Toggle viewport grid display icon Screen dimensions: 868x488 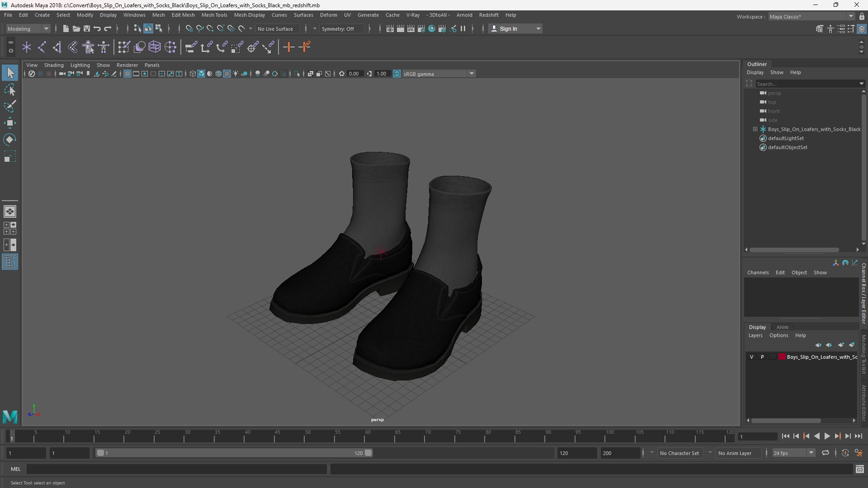[x=127, y=74]
